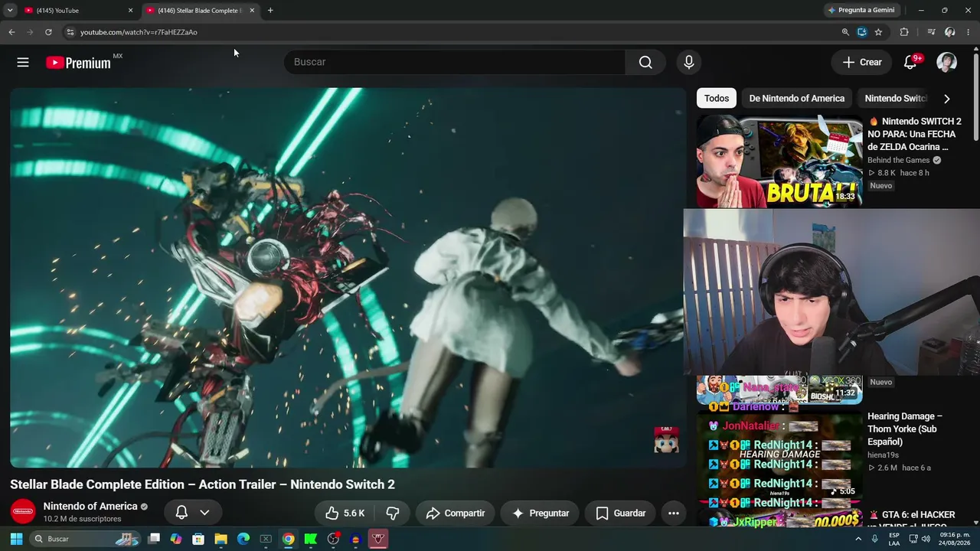This screenshot has height=551, width=980.
Task: Open system volume control in tray
Action: pyautogui.click(x=926, y=539)
